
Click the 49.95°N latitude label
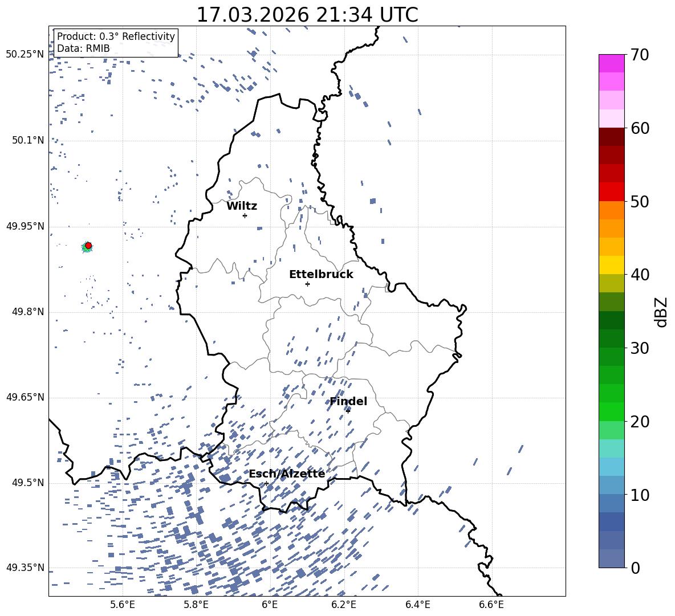[25, 226]
